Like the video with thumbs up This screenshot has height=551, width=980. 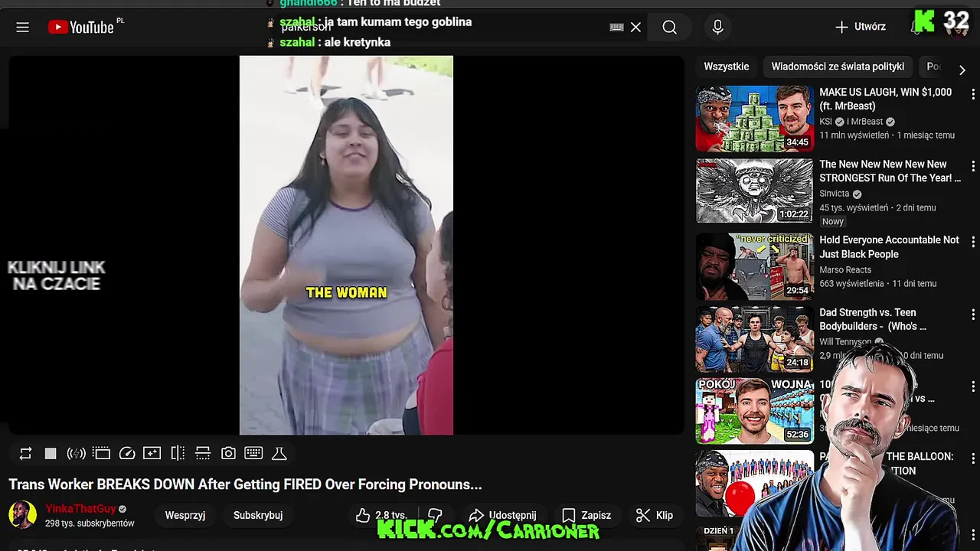(x=381, y=515)
